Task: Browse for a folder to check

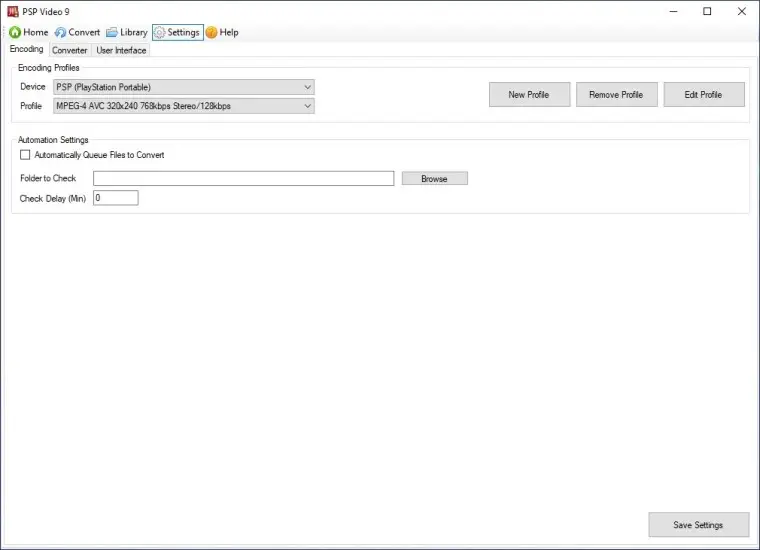Action: [434, 179]
